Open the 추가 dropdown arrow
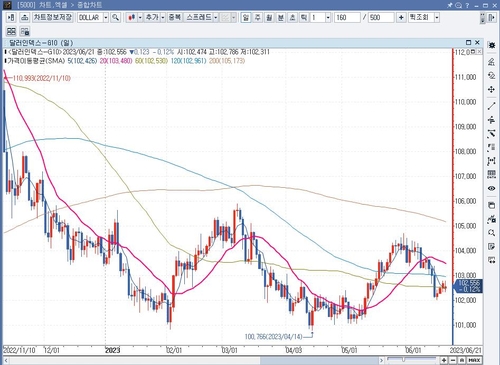This screenshot has height=365, width=500. (163, 17)
